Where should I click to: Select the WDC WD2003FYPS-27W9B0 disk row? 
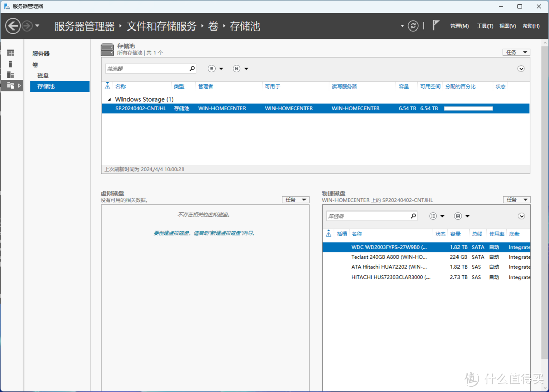coord(426,247)
